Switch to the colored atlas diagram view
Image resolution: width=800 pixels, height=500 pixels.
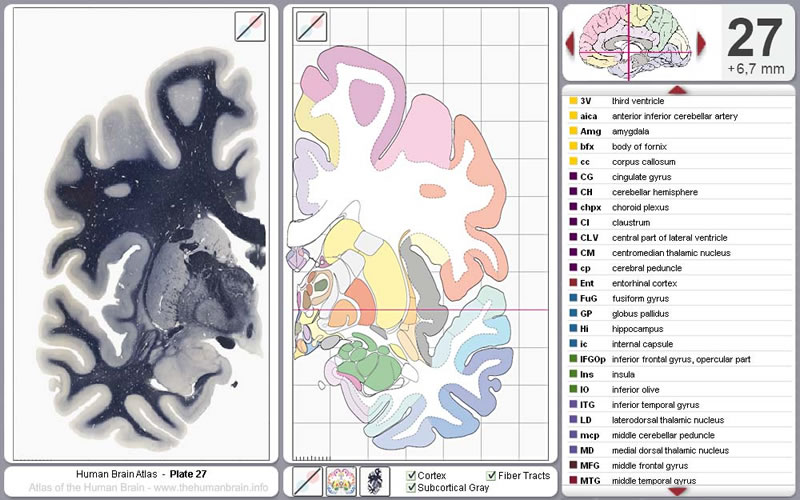[342, 481]
